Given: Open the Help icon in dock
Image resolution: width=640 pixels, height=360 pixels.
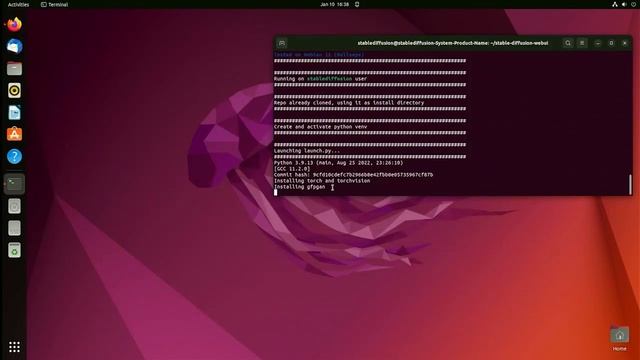Looking at the screenshot, I should pos(14,156).
